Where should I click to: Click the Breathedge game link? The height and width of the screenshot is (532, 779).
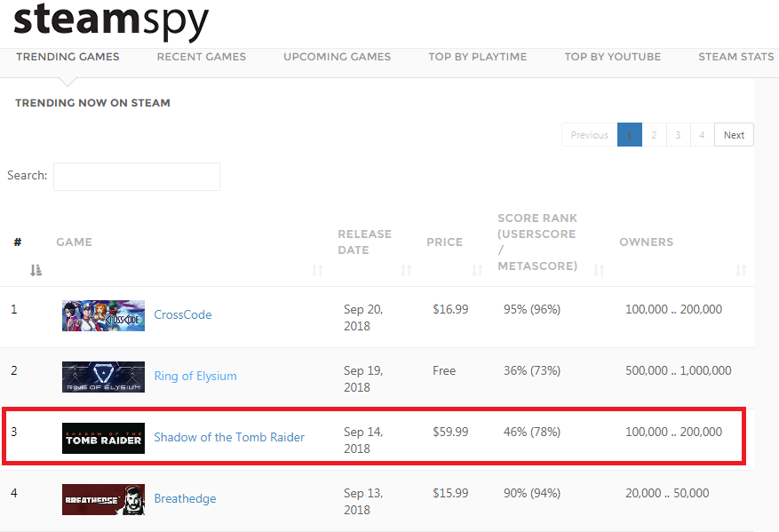point(185,499)
